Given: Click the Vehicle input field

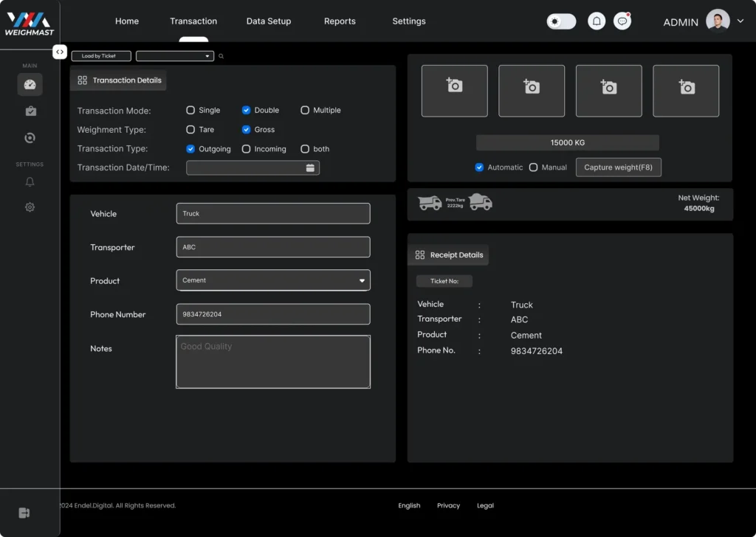Looking at the screenshot, I should pyautogui.click(x=273, y=213).
